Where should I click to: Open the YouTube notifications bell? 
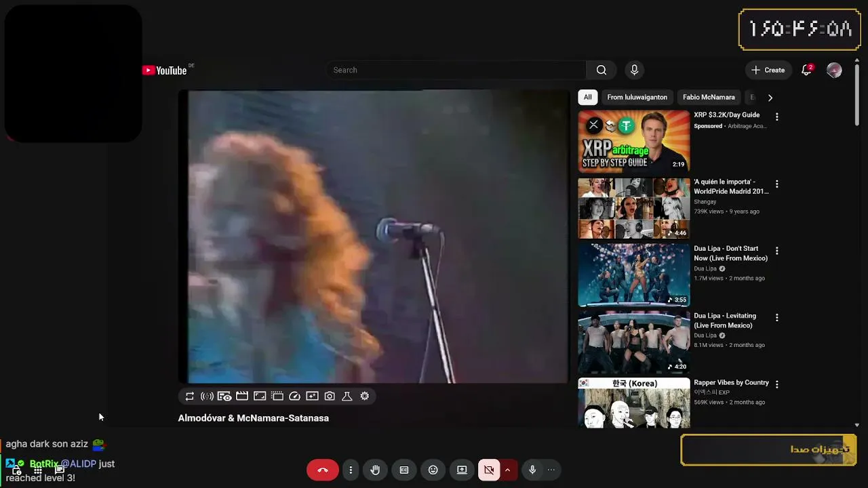coord(806,70)
